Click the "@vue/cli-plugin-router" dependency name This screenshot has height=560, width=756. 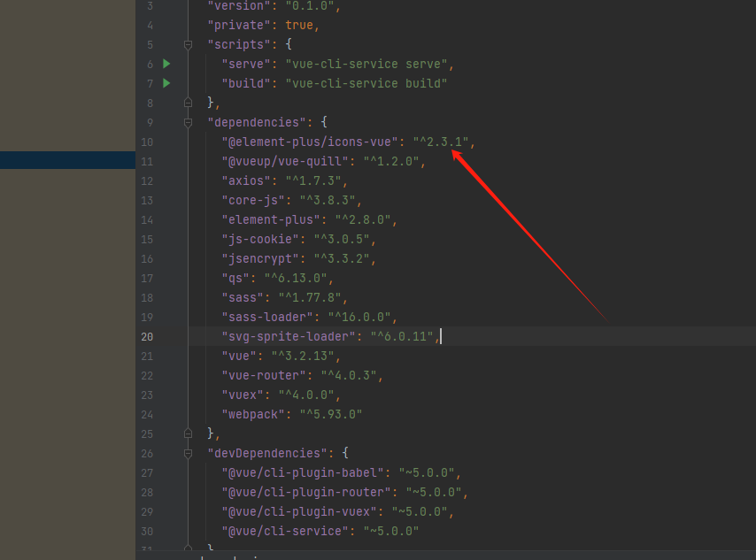coord(306,493)
